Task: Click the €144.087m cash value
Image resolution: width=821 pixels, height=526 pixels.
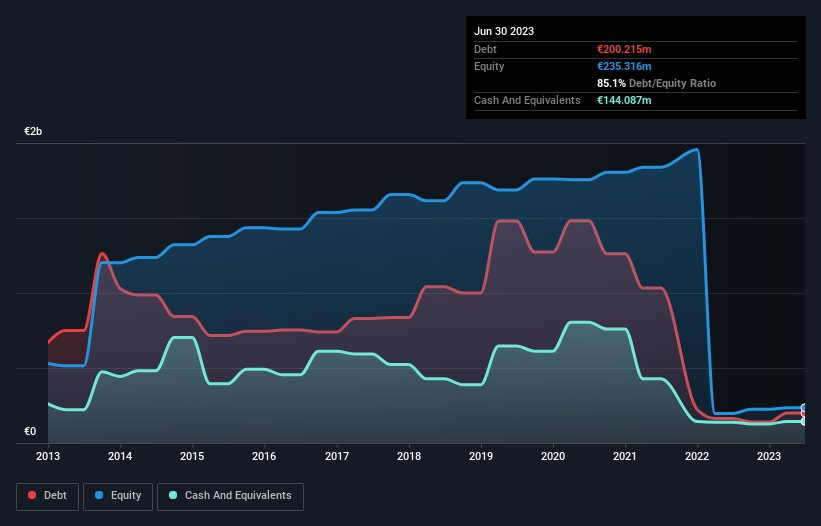Action: tap(624, 100)
